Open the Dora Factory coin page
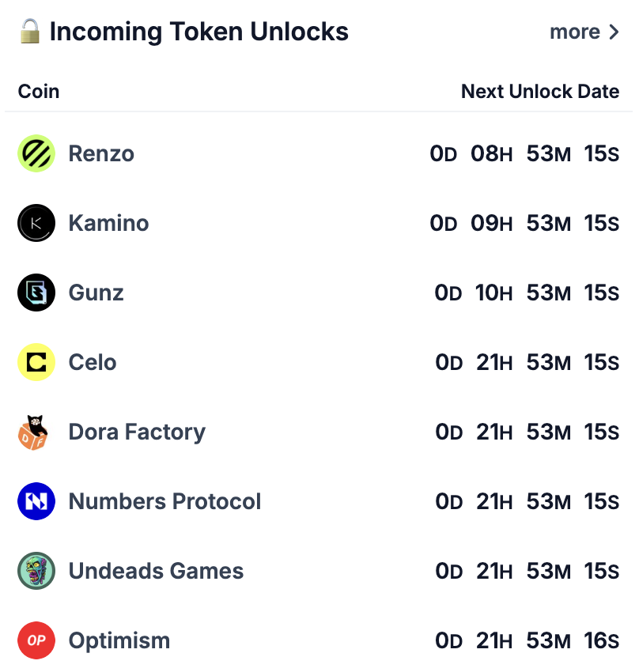639x672 pixels. (x=137, y=432)
